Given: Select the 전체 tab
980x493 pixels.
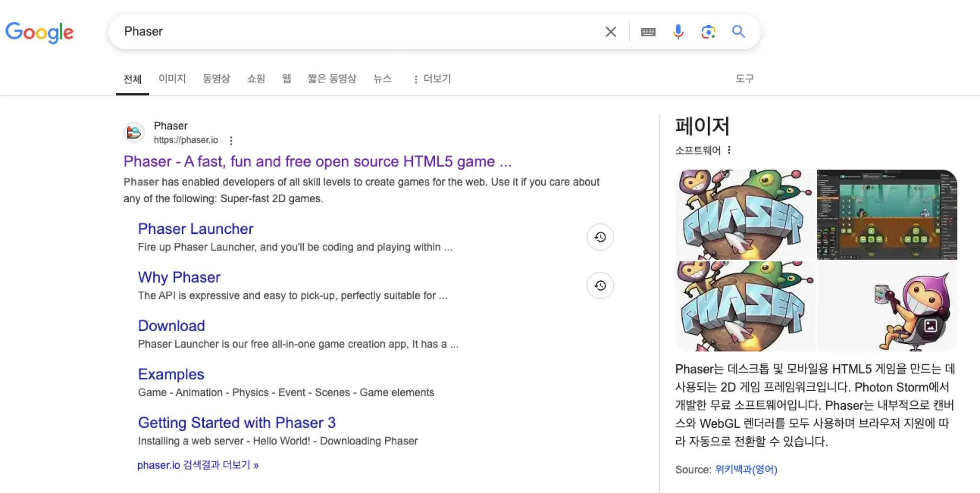Looking at the screenshot, I should click(133, 79).
